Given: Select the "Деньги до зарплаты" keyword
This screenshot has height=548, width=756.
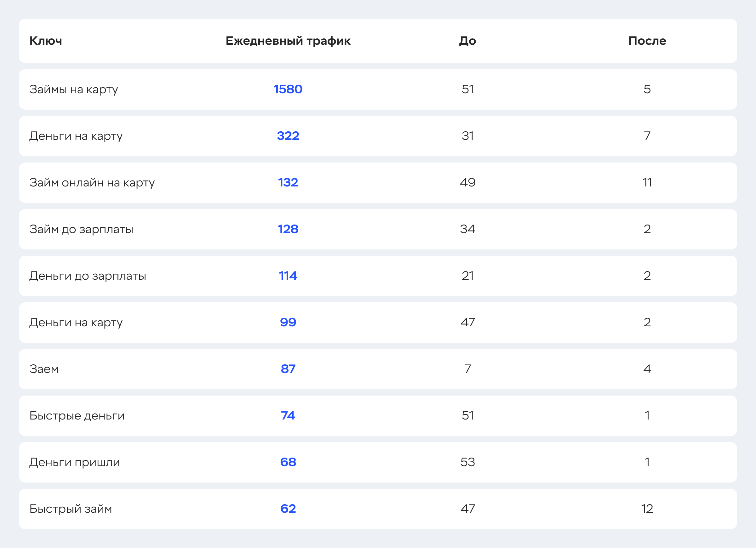Looking at the screenshot, I should 88,276.
